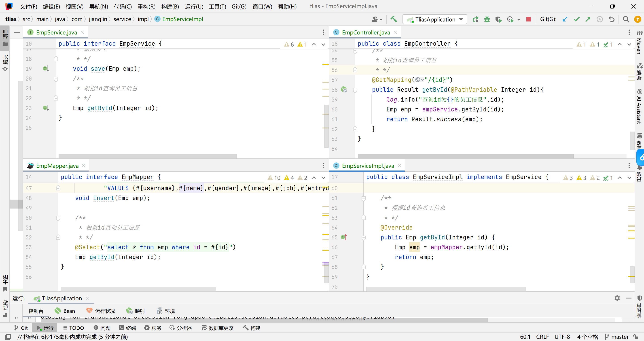Collapse the Javadoc fold on EmpMapper line 50
This screenshot has width=644, height=341.
click(x=58, y=218)
